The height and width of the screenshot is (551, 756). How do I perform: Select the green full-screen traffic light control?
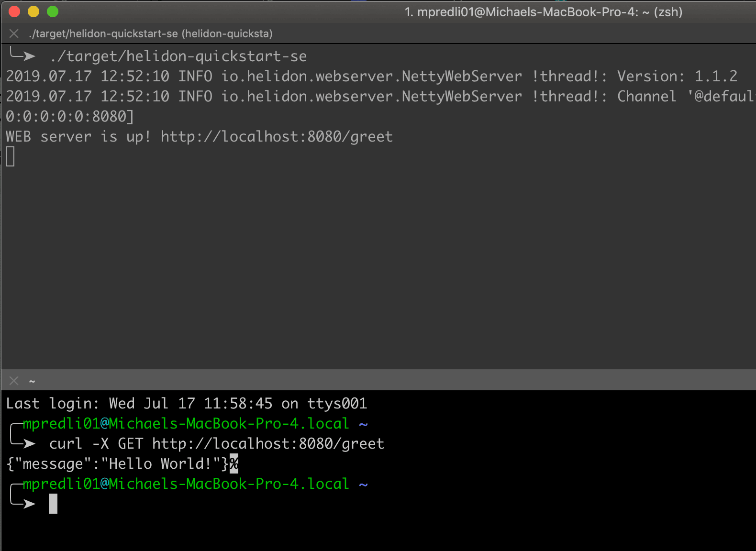[52, 11]
